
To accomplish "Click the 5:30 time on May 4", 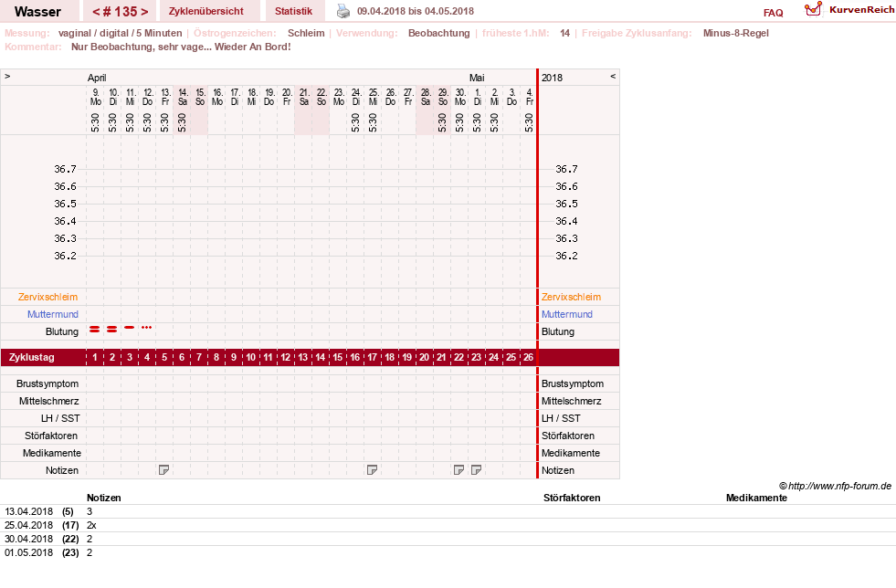I will pos(529,122).
